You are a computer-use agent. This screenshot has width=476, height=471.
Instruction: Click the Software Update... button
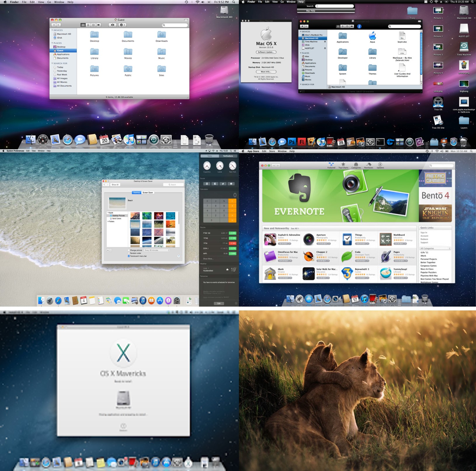(266, 52)
